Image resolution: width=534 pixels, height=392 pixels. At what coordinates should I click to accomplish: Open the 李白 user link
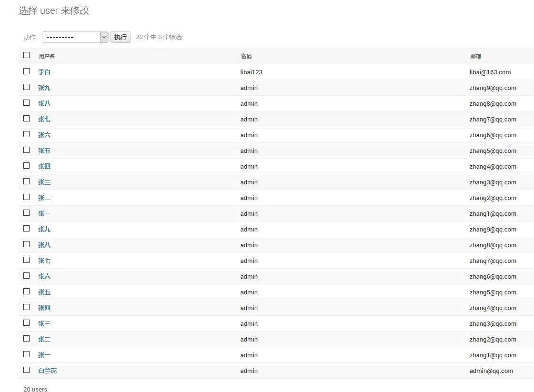coord(44,72)
